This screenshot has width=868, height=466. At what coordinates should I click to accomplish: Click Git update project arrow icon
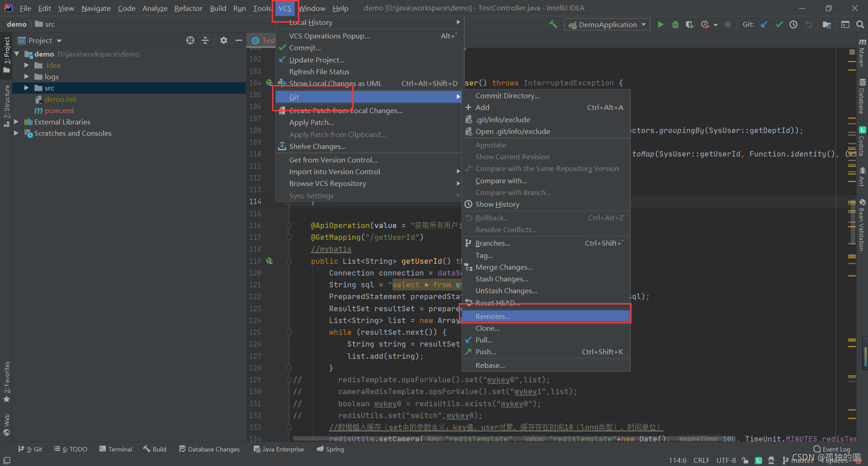pyautogui.click(x=764, y=24)
